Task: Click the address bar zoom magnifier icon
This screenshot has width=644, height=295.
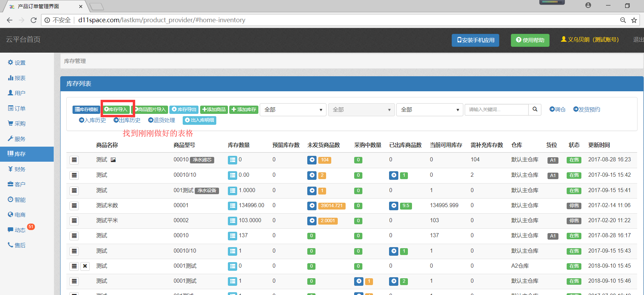Action: [623, 20]
